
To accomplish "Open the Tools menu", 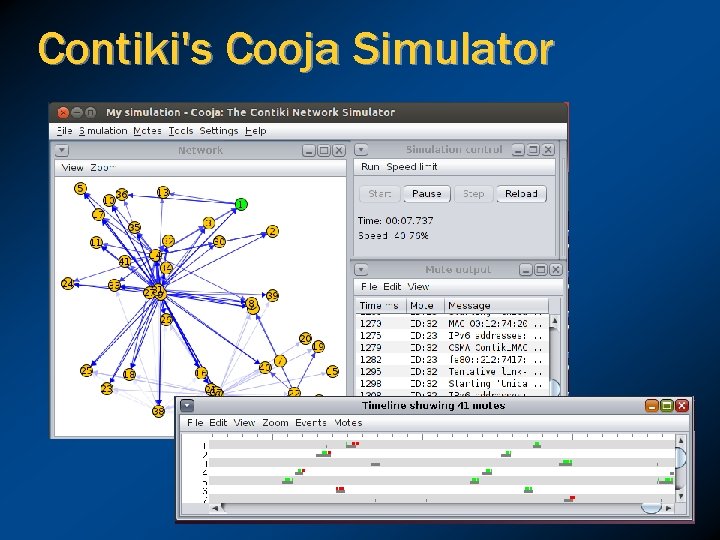I will pos(180,131).
